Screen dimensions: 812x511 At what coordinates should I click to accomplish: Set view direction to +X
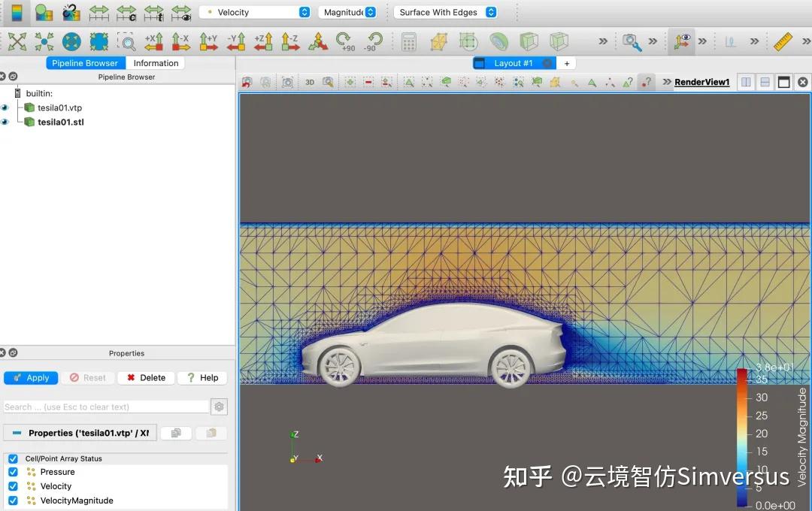[154, 41]
